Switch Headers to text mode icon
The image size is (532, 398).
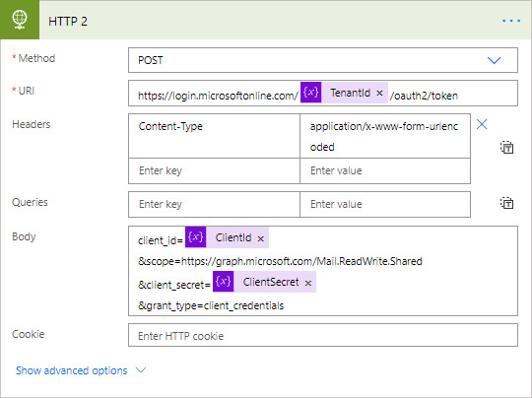pos(506,147)
